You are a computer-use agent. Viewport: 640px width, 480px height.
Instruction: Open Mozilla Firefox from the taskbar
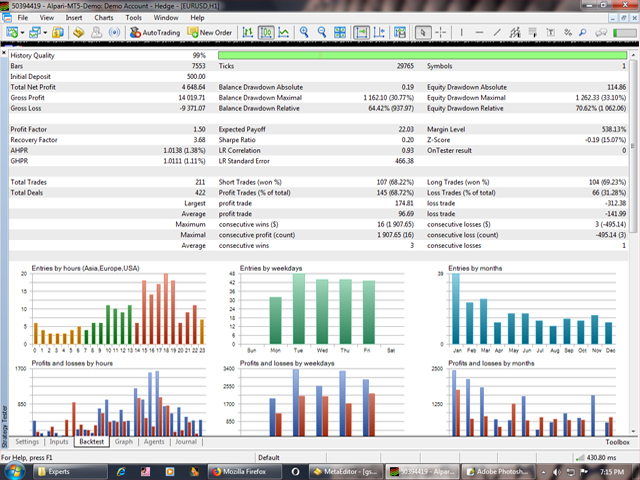pos(244,471)
